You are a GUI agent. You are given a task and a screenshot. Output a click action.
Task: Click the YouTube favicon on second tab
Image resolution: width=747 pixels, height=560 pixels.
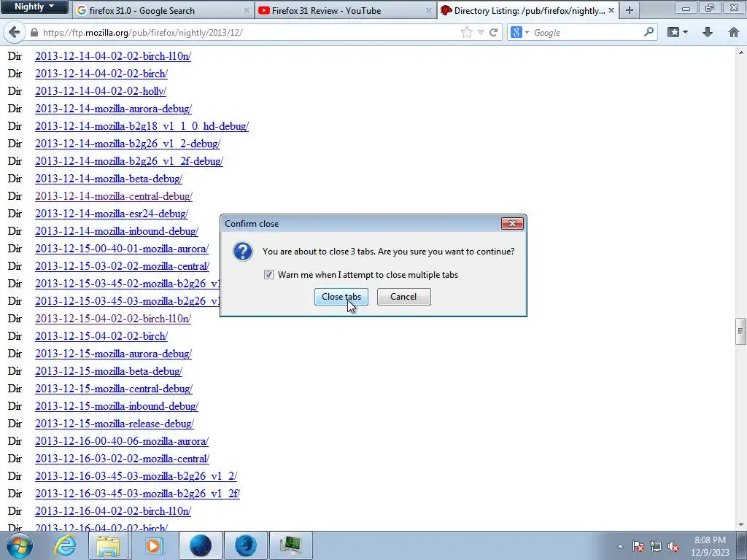click(263, 10)
